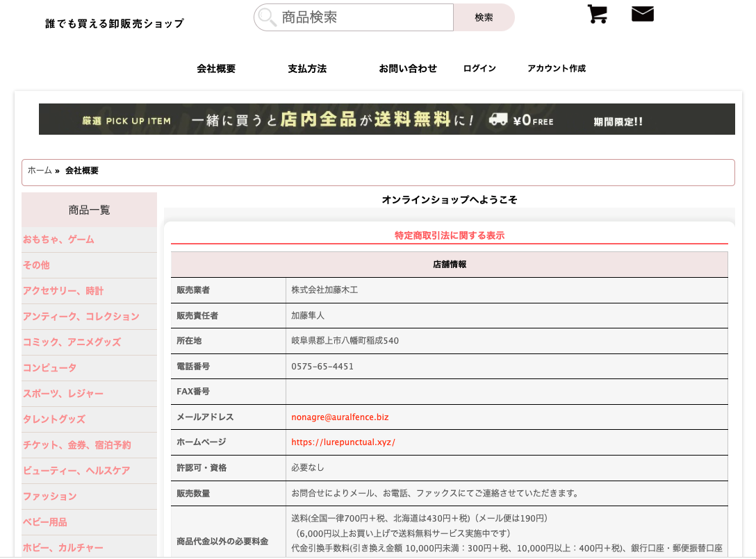Open the shopping cart icon

(597, 15)
